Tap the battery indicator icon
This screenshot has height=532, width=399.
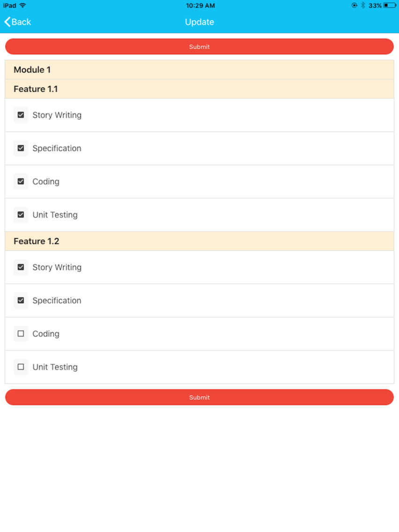pyautogui.click(x=390, y=6)
